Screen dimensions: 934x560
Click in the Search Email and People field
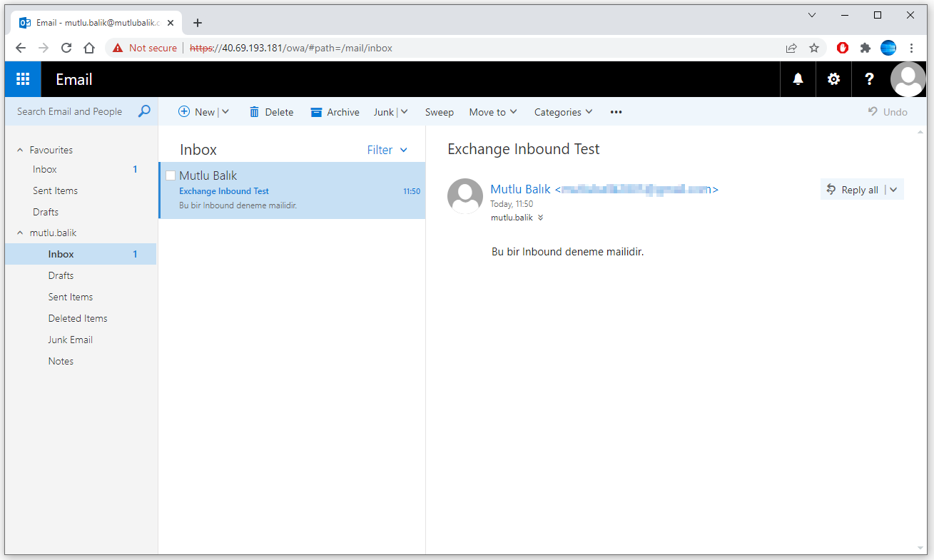pyautogui.click(x=71, y=111)
